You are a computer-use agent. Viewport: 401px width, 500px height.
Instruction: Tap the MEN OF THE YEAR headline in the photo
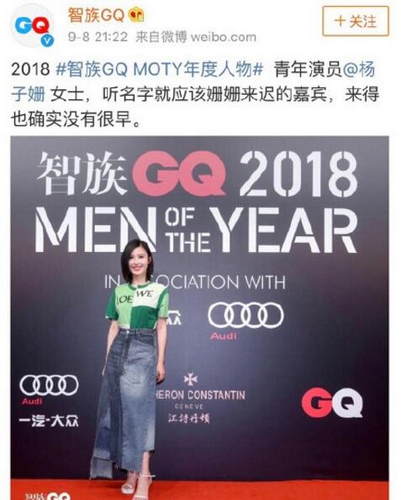click(196, 230)
